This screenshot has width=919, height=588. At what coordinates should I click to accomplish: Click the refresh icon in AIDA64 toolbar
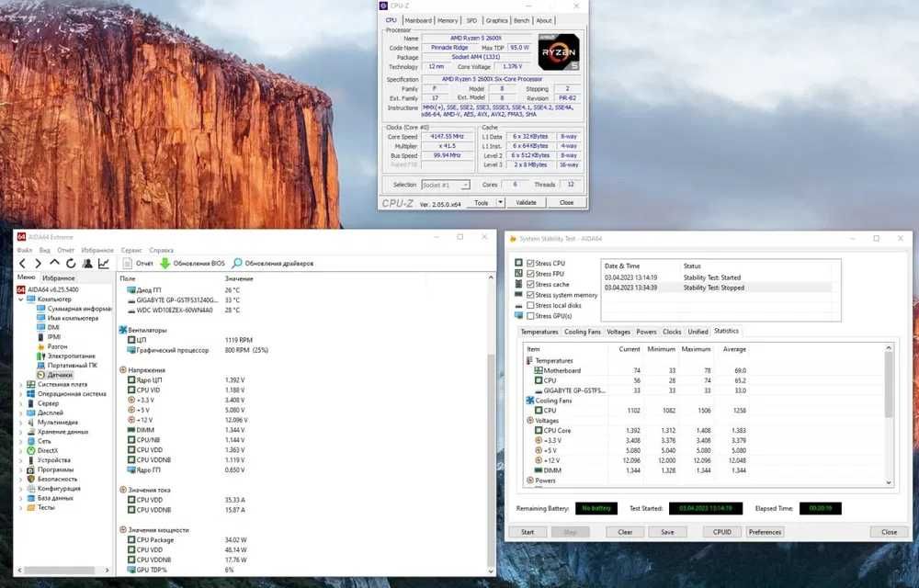pyautogui.click(x=71, y=264)
